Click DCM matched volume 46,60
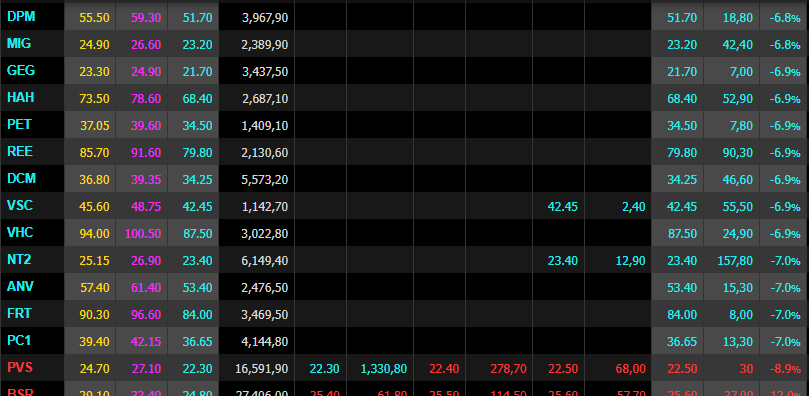The height and width of the screenshot is (396, 809). pos(738,180)
